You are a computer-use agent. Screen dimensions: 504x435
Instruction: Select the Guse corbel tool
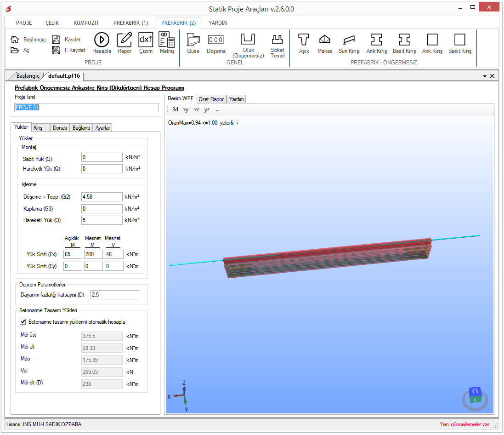click(x=193, y=43)
